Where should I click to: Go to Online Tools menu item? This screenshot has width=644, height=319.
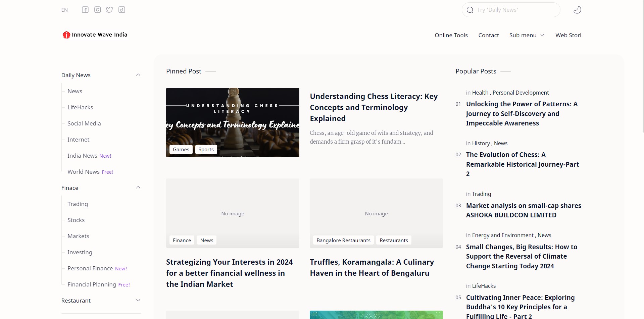(x=451, y=35)
